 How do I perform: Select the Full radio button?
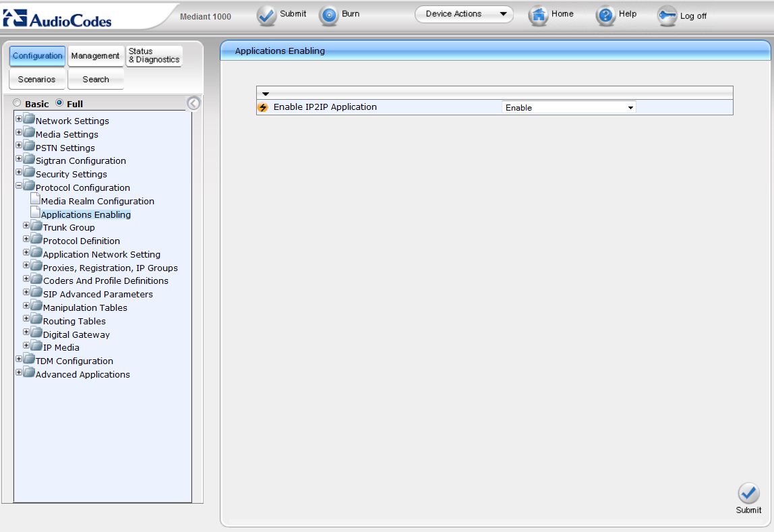click(59, 103)
